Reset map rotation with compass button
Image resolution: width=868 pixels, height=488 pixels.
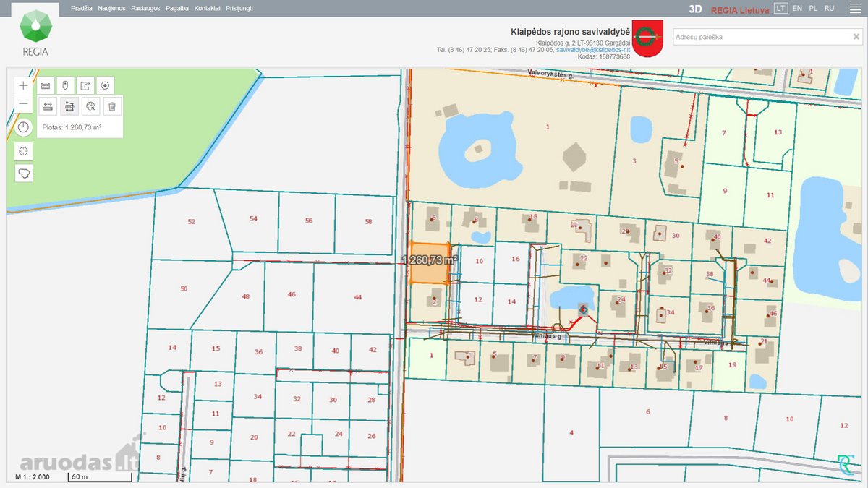click(x=24, y=127)
